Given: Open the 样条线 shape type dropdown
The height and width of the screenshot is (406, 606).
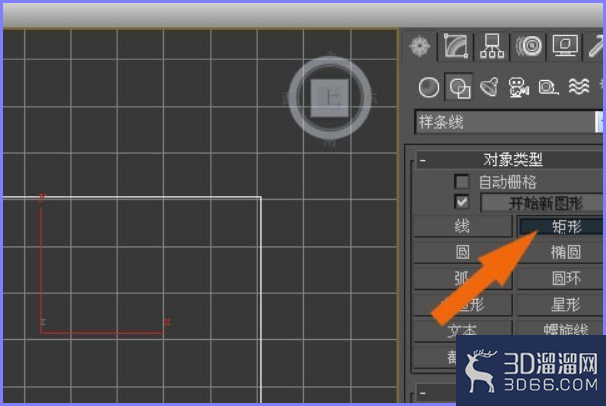Looking at the screenshot, I should (x=509, y=122).
